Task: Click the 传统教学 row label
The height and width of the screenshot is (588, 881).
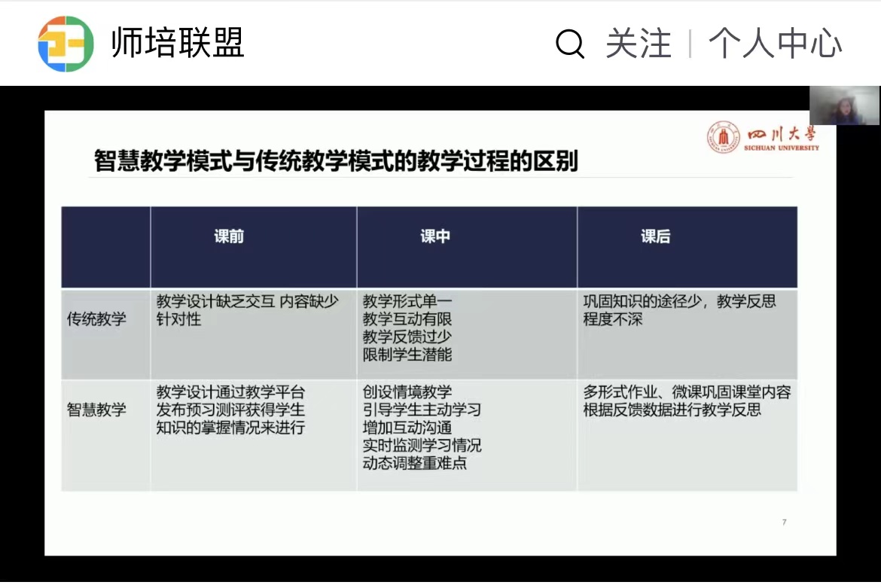Action: (96, 319)
